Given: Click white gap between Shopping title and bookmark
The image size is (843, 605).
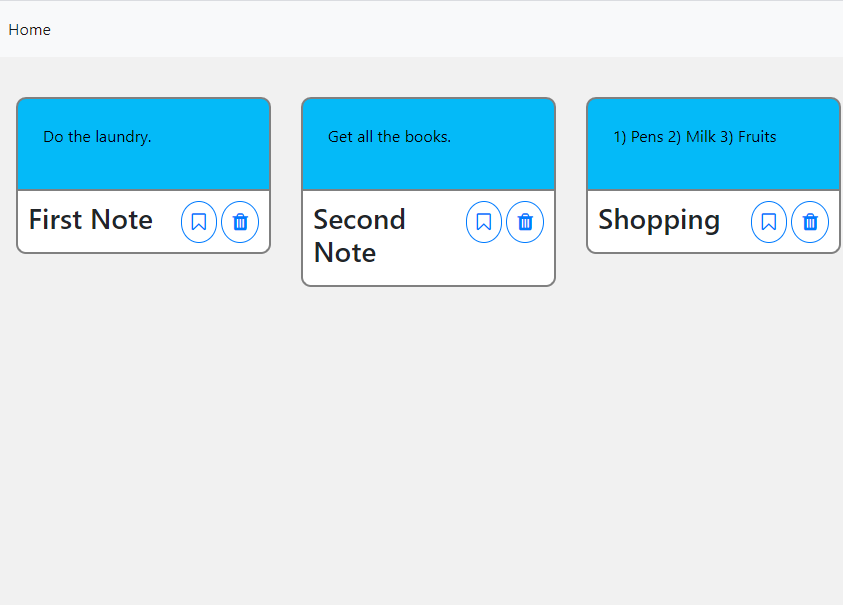Looking at the screenshot, I should click(x=735, y=222).
